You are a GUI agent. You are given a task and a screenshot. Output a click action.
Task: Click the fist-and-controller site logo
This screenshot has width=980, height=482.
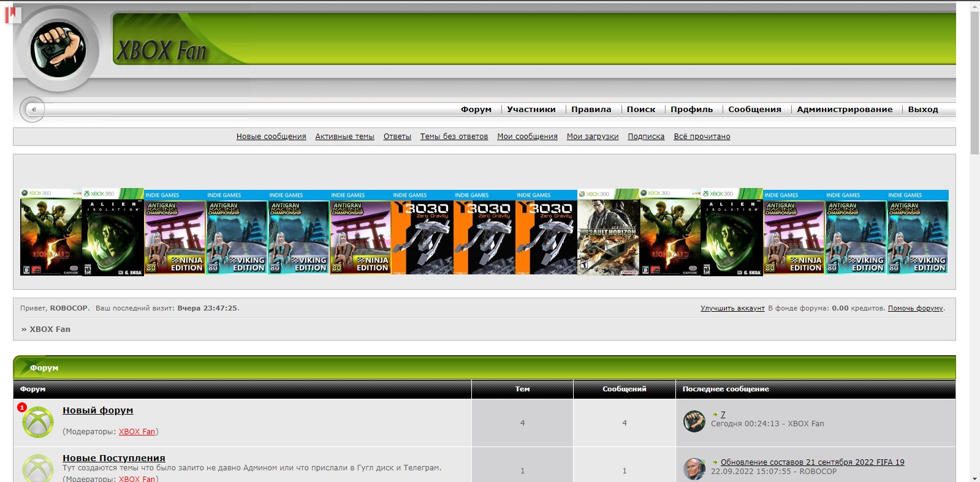tap(58, 49)
